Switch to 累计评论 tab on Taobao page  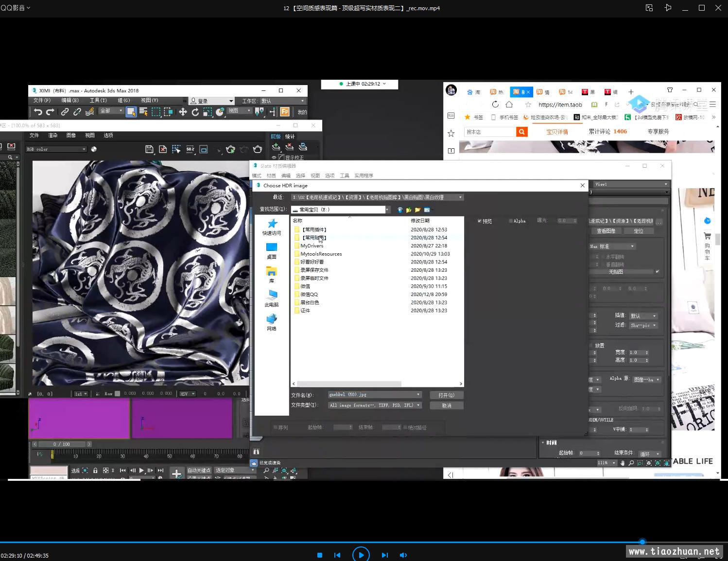[608, 131]
